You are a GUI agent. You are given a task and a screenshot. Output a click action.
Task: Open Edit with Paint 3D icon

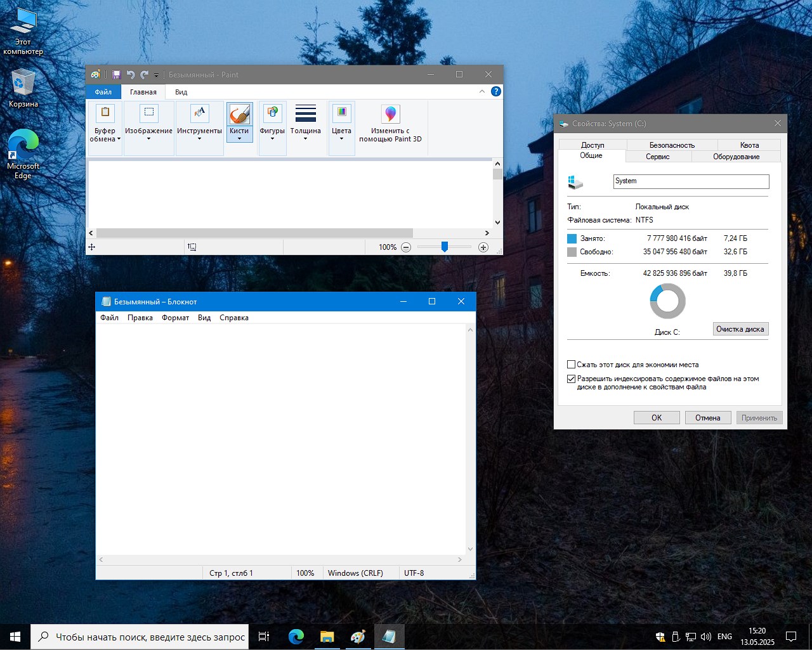[x=390, y=114]
